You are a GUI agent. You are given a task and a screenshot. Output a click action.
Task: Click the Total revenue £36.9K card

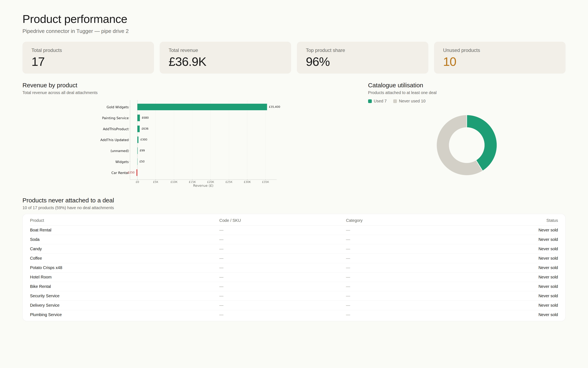tap(225, 58)
